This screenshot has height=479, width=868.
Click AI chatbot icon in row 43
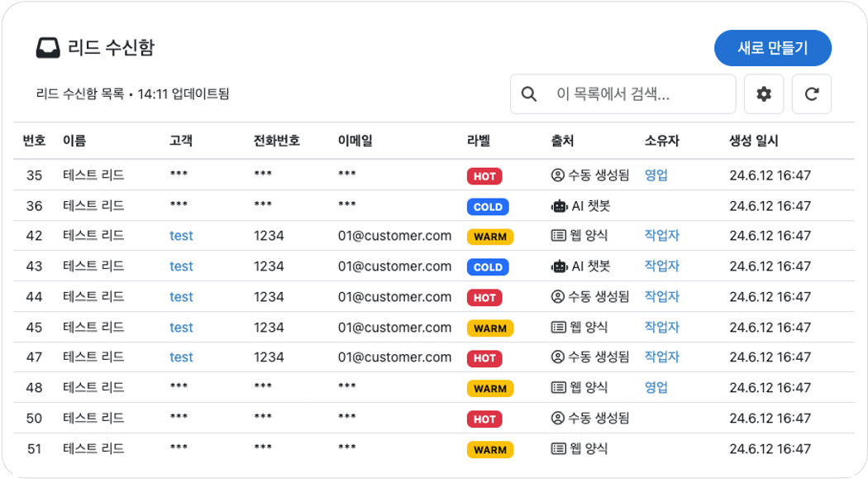point(559,266)
